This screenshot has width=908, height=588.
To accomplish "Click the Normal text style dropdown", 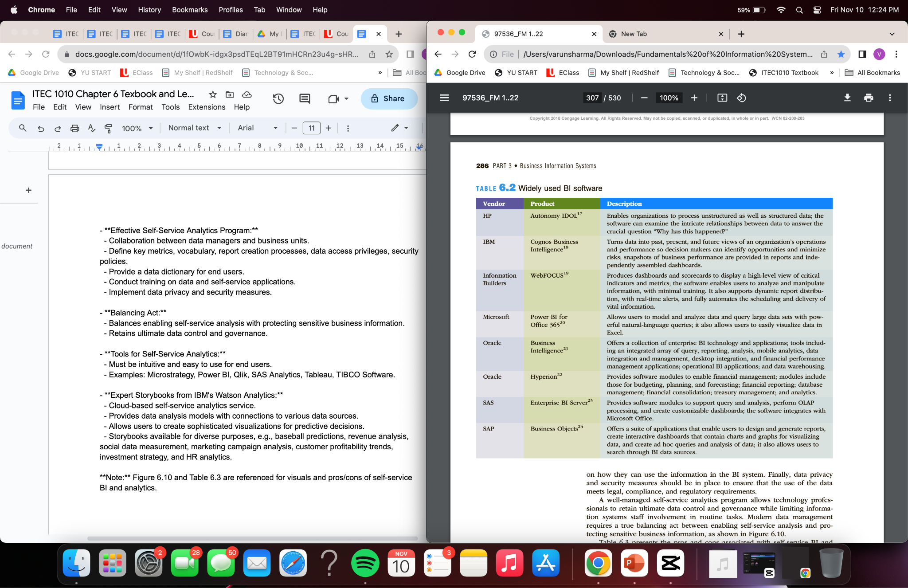I will (192, 128).
